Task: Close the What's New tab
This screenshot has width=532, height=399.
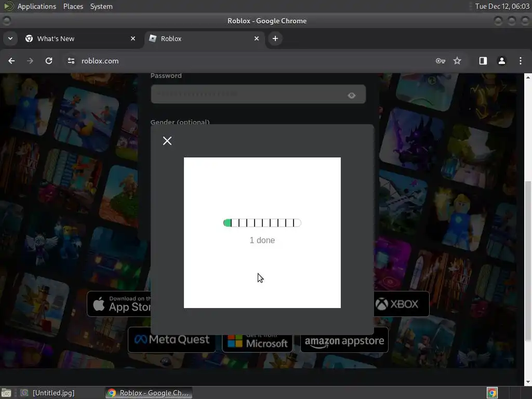Action: (x=133, y=38)
